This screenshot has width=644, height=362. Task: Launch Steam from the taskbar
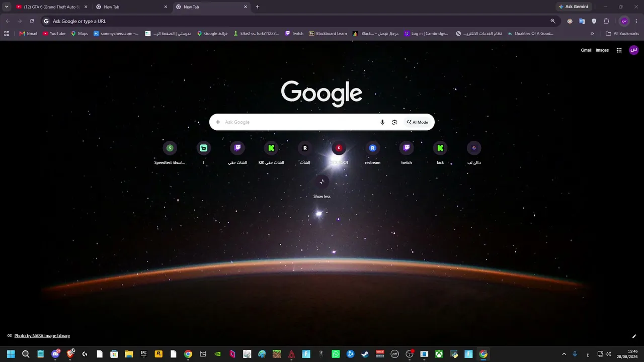click(365, 354)
